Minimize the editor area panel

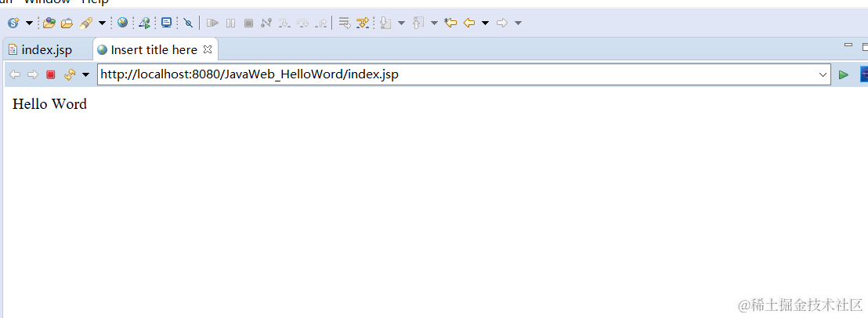click(x=848, y=45)
